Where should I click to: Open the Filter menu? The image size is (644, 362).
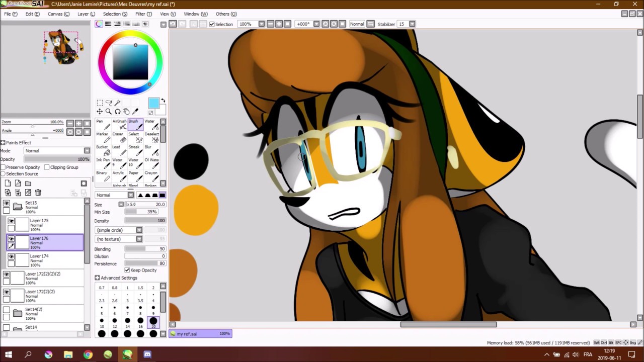tap(143, 14)
